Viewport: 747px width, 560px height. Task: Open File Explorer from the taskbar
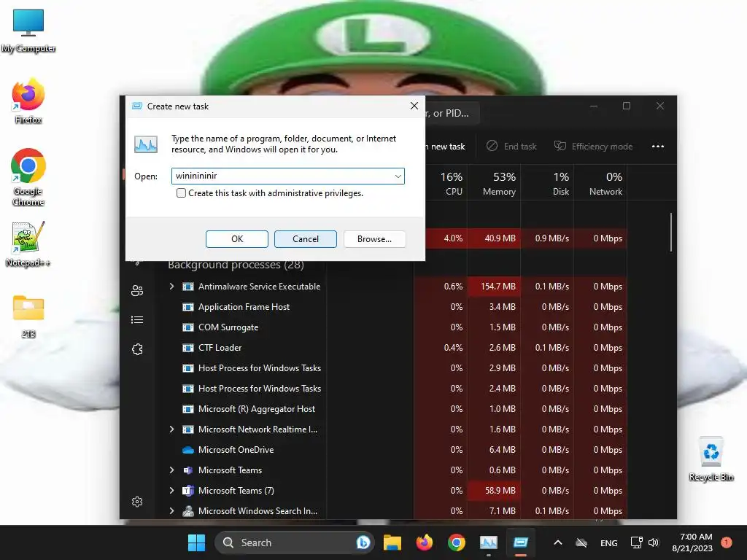click(392, 542)
